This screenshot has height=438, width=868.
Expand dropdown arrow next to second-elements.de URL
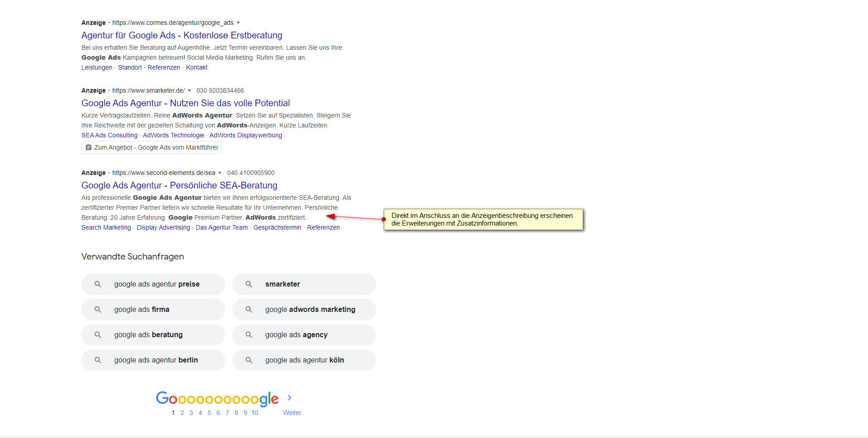(x=220, y=173)
